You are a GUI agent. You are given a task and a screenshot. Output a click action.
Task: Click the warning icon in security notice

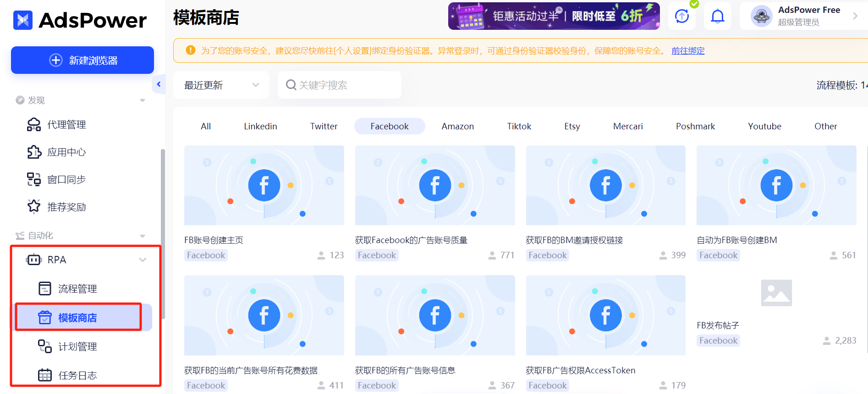pyautogui.click(x=191, y=50)
